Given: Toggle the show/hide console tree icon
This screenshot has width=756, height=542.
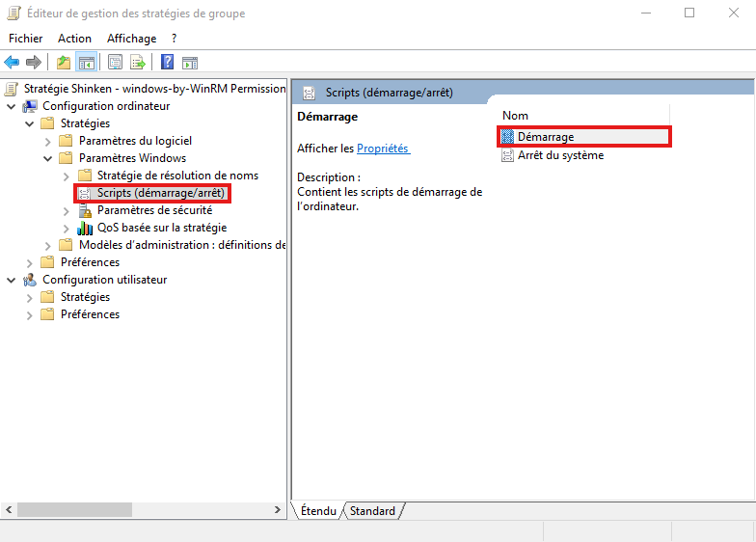Looking at the screenshot, I should pos(87,63).
